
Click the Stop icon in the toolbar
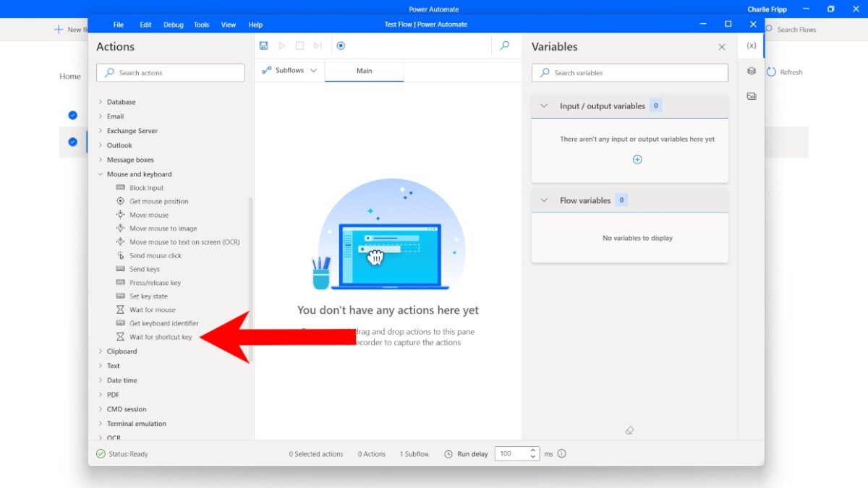[299, 45]
